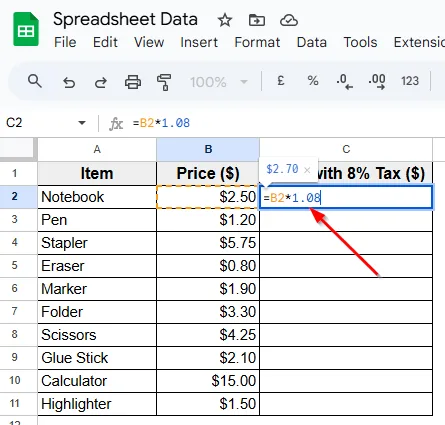Click the $15.00 price cell
Image resolution: width=445 pixels, height=425 pixels.
point(208,381)
